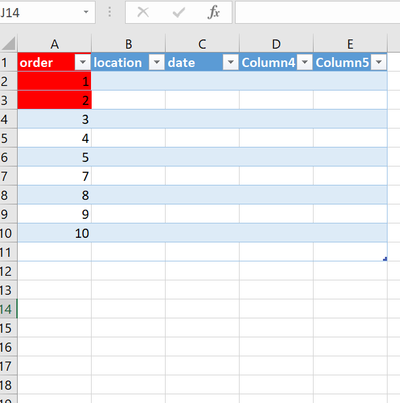Select column E header
Screen dimensions: 400x403
350,44
